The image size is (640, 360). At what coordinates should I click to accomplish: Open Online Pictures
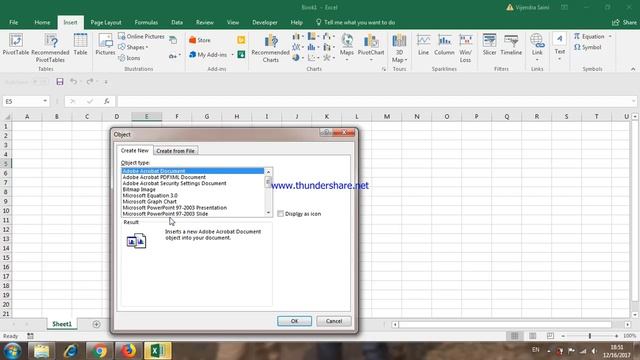tap(141, 36)
